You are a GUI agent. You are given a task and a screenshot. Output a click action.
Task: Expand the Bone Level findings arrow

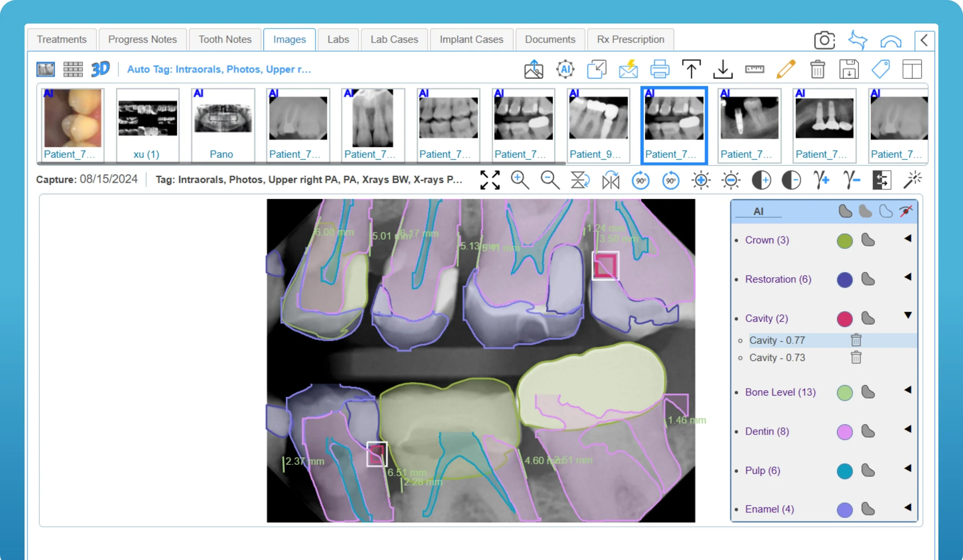pos(908,390)
